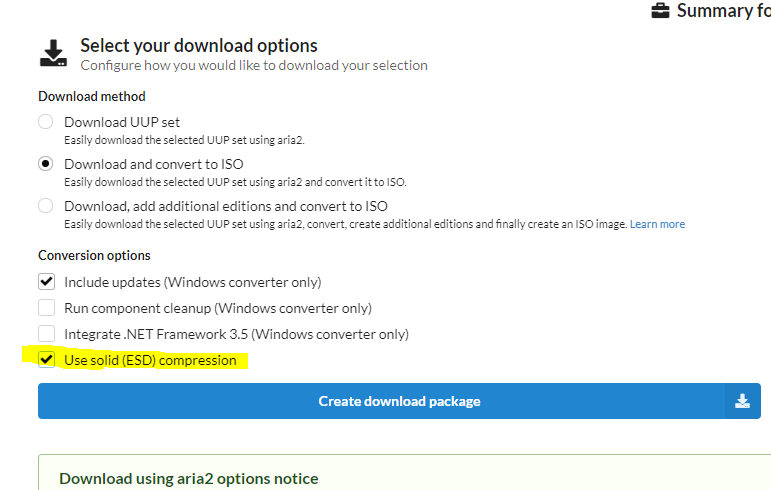Viewport: 771px width, 490px height.
Task: Click the briefcase Summary icon
Action: click(x=661, y=11)
